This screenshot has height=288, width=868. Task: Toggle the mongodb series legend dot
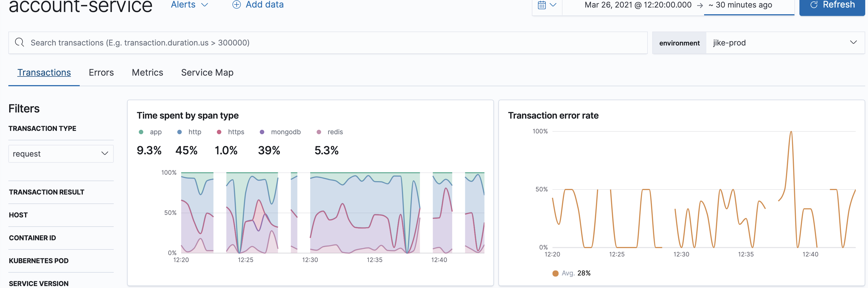(x=262, y=132)
